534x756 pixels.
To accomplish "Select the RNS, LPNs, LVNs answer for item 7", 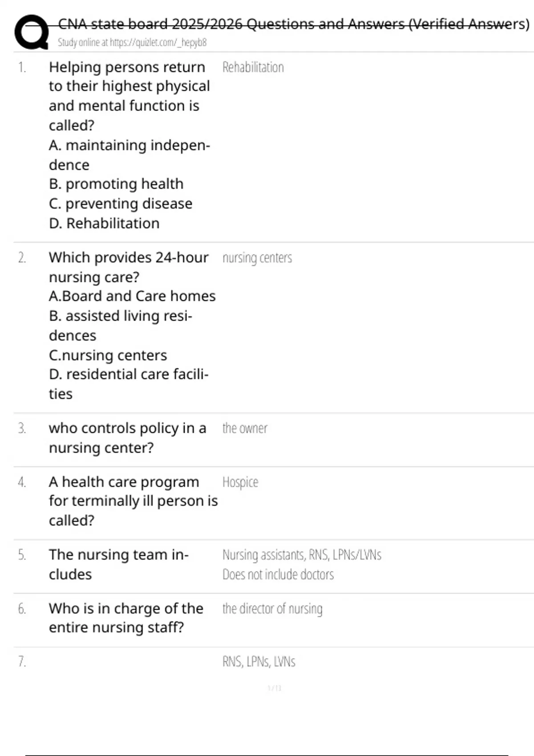I will pos(259,662).
